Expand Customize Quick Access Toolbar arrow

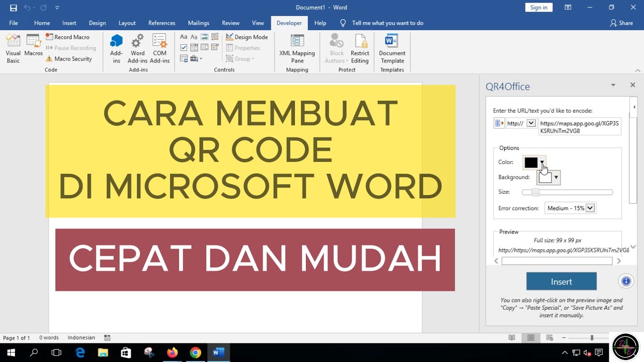pos(57,8)
